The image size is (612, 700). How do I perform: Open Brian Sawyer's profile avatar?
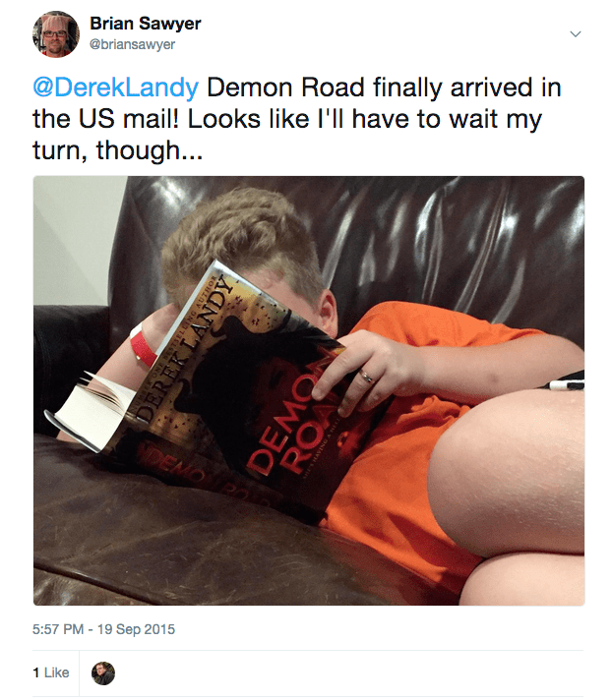[x=56, y=34]
